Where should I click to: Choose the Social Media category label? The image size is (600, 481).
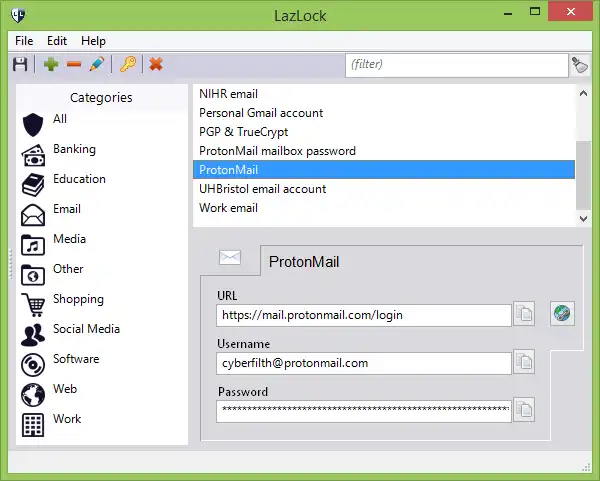pos(86,329)
